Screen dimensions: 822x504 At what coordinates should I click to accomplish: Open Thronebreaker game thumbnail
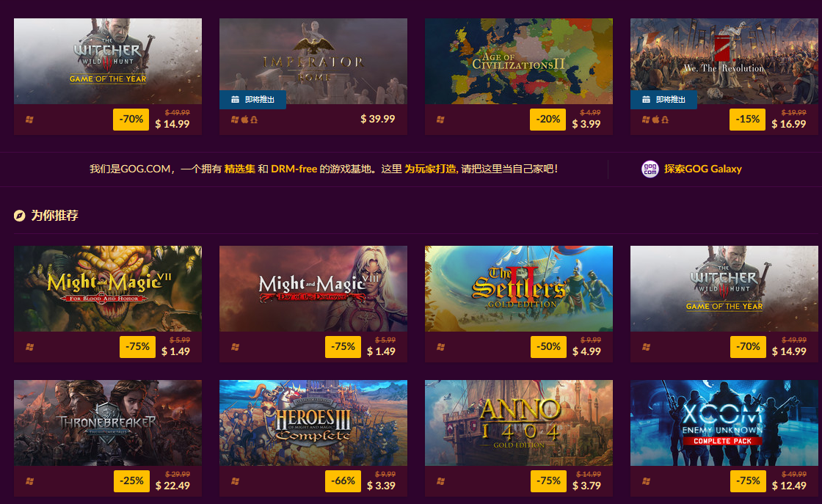(108, 423)
